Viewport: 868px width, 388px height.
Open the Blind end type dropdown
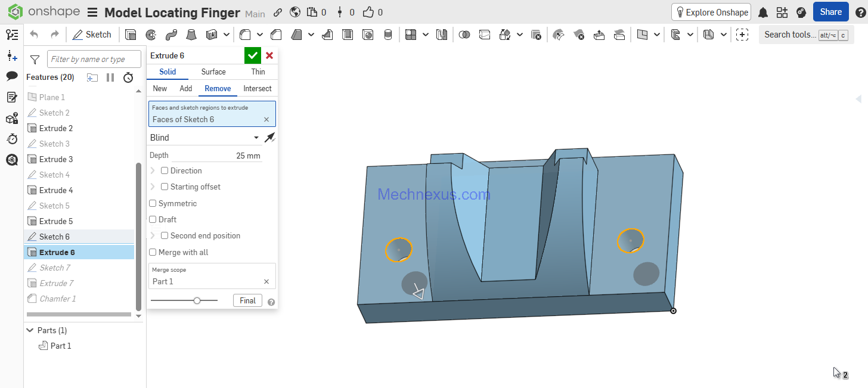205,138
